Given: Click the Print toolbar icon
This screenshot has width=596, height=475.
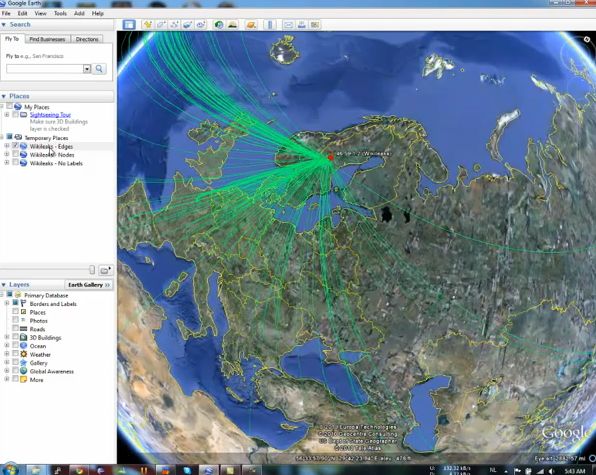Looking at the screenshot, I should [x=301, y=25].
